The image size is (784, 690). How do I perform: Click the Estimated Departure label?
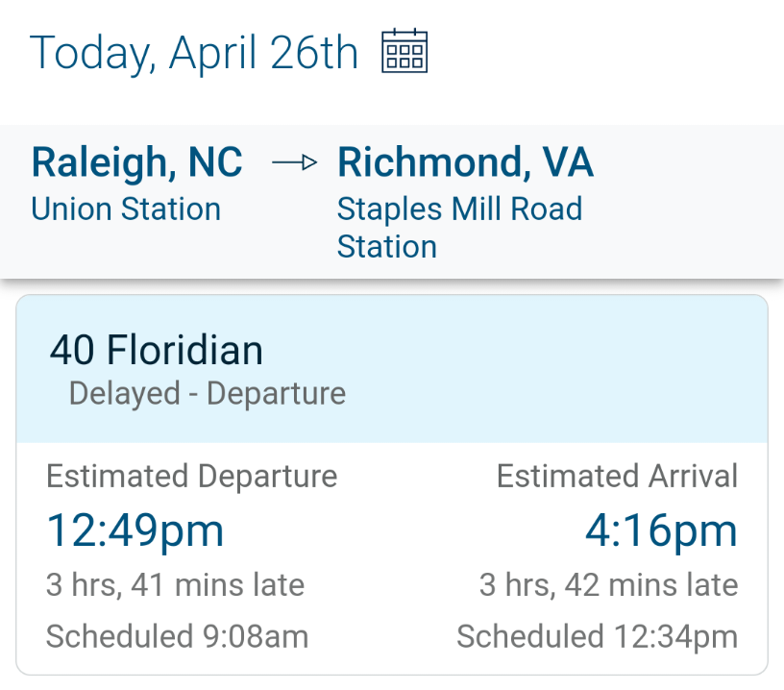coord(192,476)
